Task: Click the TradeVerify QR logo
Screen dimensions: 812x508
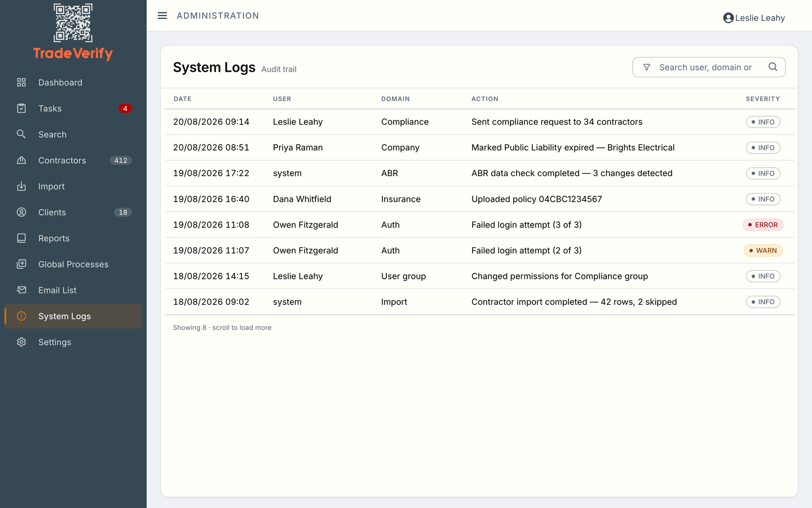Action: pos(73,23)
